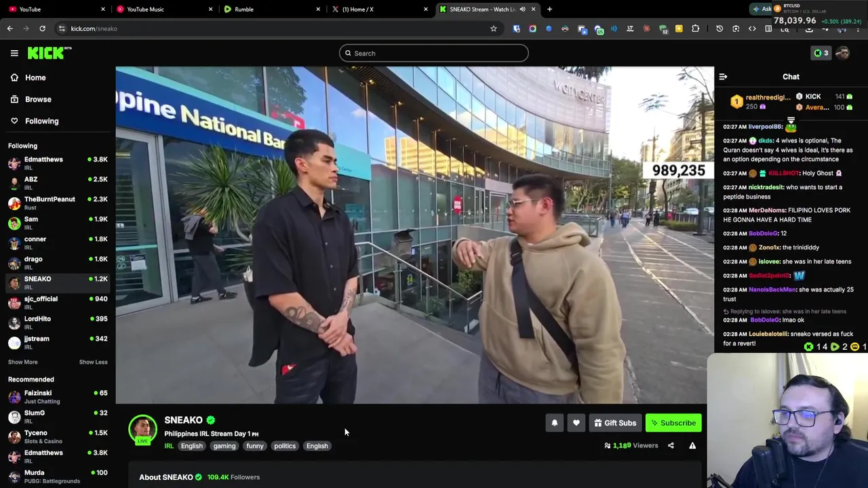The width and height of the screenshot is (868, 488).
Task: Open browser history clock icon
Action: coord(719,28)
